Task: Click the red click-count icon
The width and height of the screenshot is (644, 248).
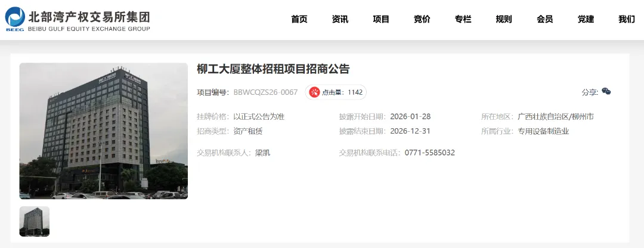Action: pyautogui.click(x=314, y=92)
